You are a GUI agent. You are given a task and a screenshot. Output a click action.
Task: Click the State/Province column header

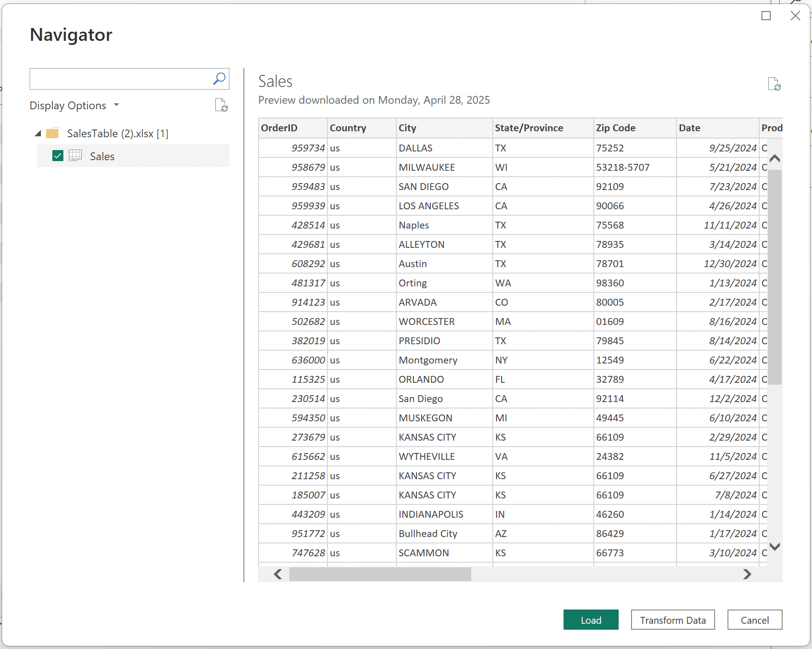coord(543,128)
